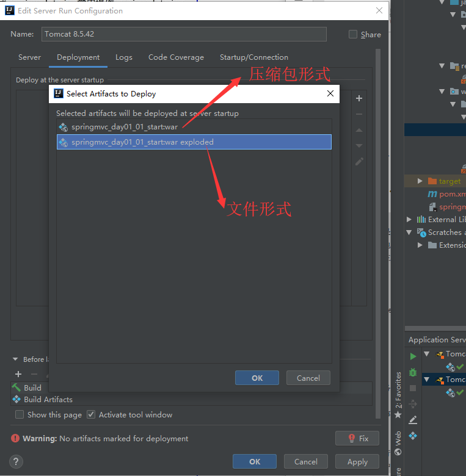Open the Code Coverage tab
The image size is (466, 476).
pyautogui.click(x=176, y=57)
